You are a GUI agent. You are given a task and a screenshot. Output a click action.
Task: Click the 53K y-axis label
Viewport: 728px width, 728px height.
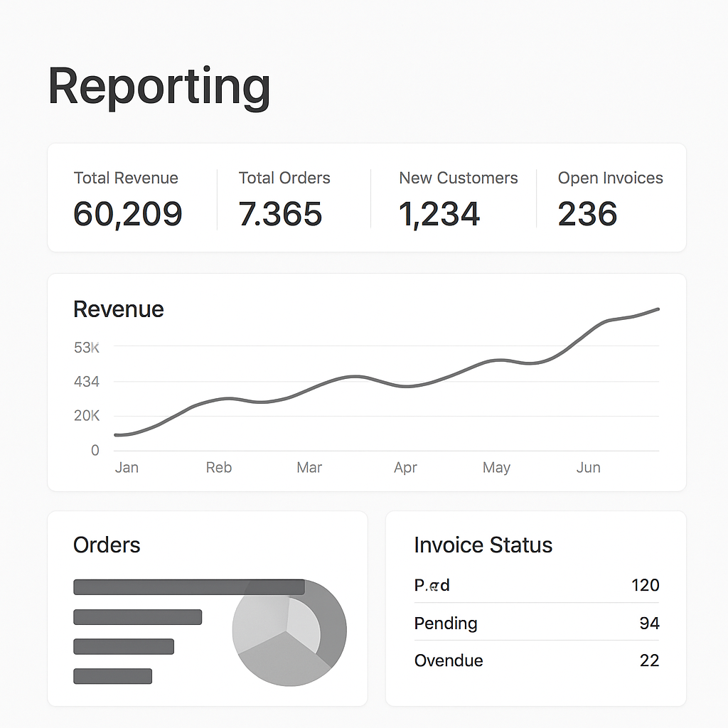[x=87, y=348]
